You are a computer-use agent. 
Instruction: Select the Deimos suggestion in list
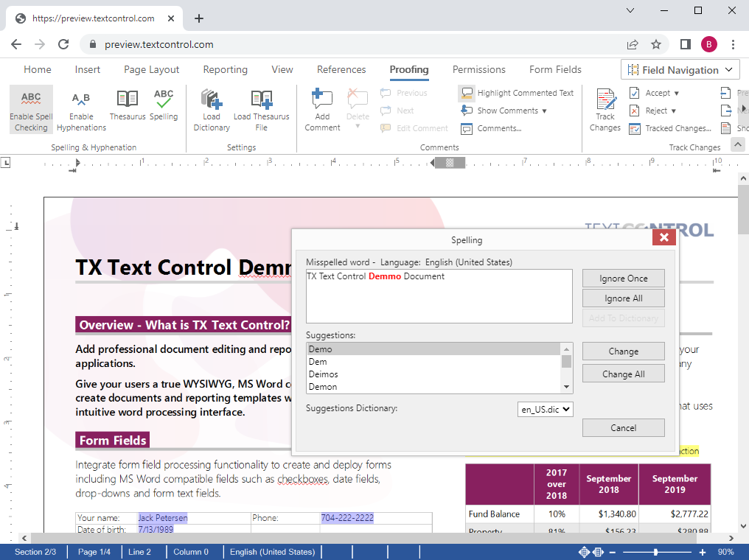click(x=324, y=374)
